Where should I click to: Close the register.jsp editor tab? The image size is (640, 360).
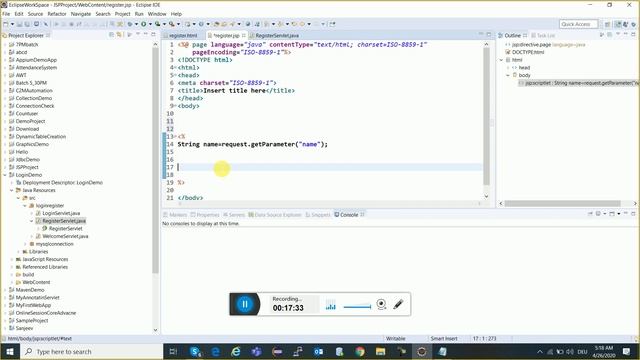(244, 36)
